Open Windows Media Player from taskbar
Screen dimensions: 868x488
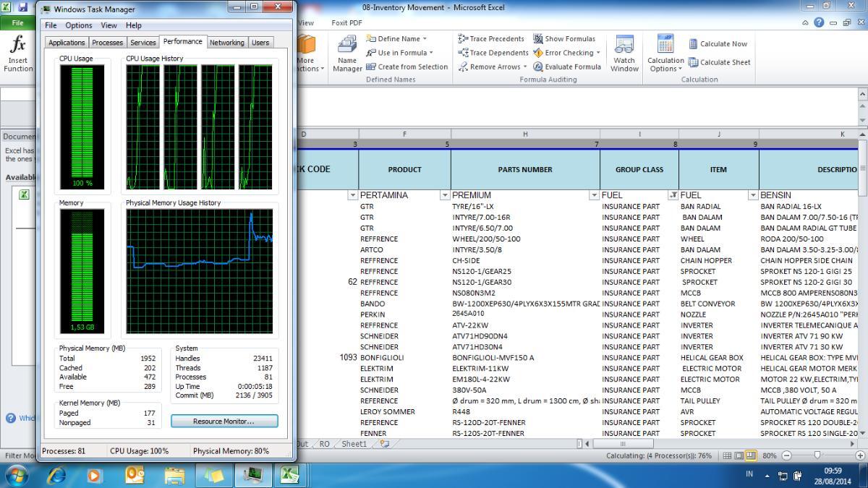click(95, 475)
